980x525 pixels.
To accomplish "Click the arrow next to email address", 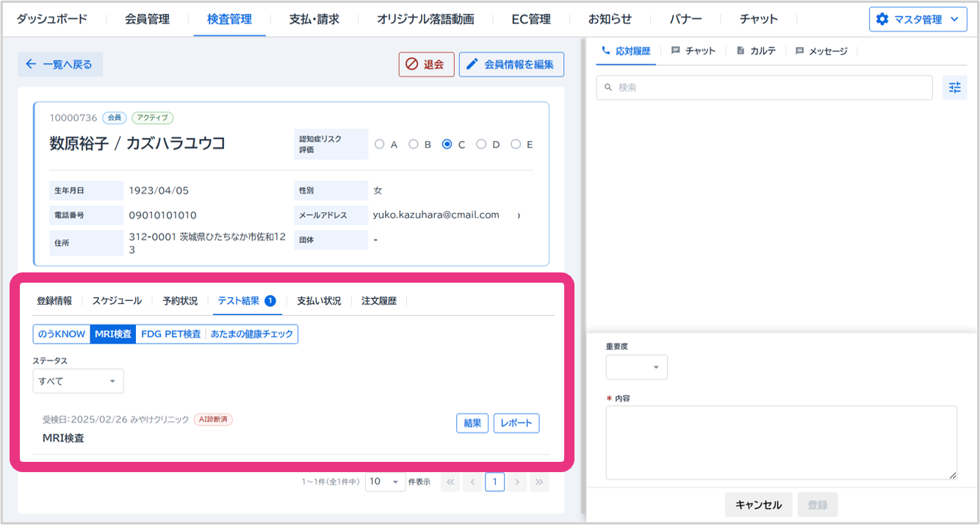I will 519,216.
